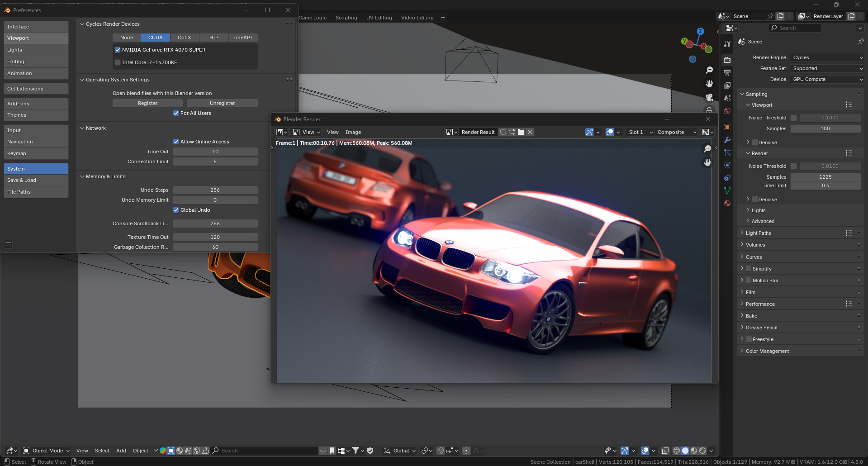This screenshot has width=868, height=466.
Task: Select None for Cycles render devices
Action: click(x=127, y=38)
